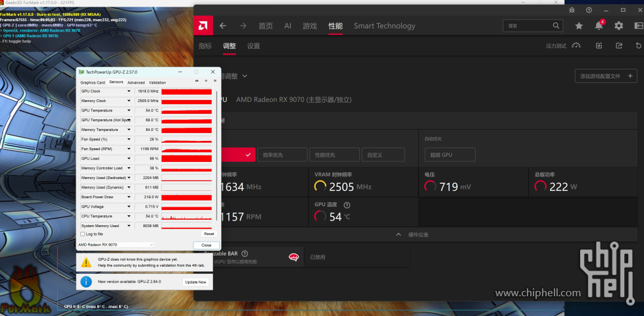Open the bug report tool icon
The width and height of the screenshot is (644, 316).
[571, 10]
